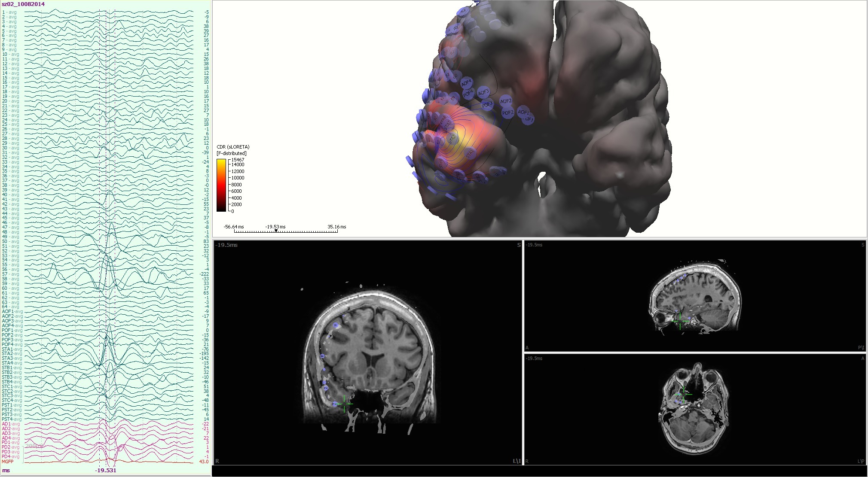Select the AD1-avg depth channel label
The height and width of the screenshot is (477, 868).
coord(11,424)
